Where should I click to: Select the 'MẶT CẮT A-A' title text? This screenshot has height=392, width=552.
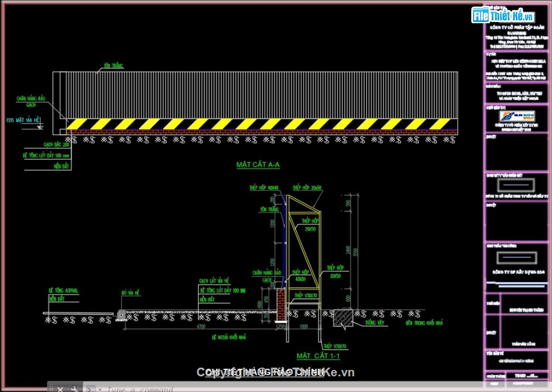pyautogui.click(x=258, y=165)
